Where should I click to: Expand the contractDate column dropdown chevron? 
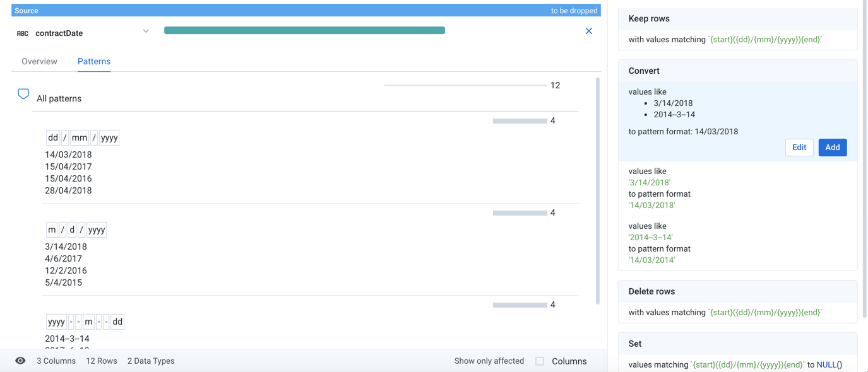click(x=146, y=31)
